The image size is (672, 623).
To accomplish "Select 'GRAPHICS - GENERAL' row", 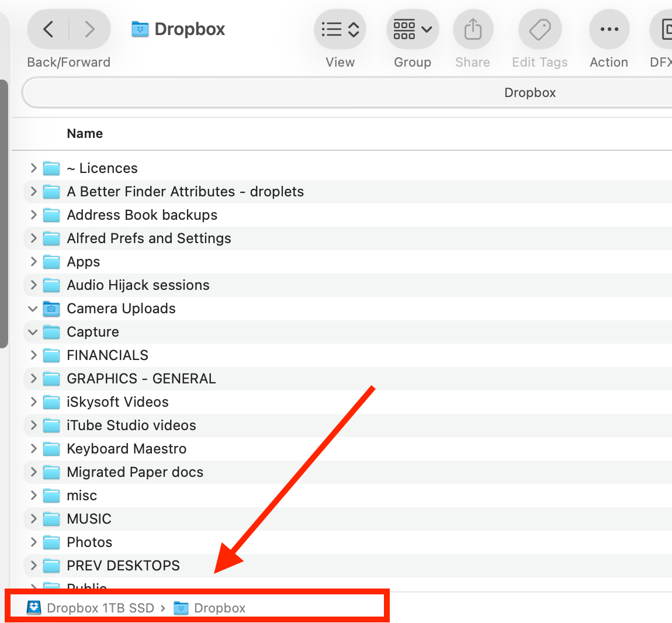I will (348, 378).
